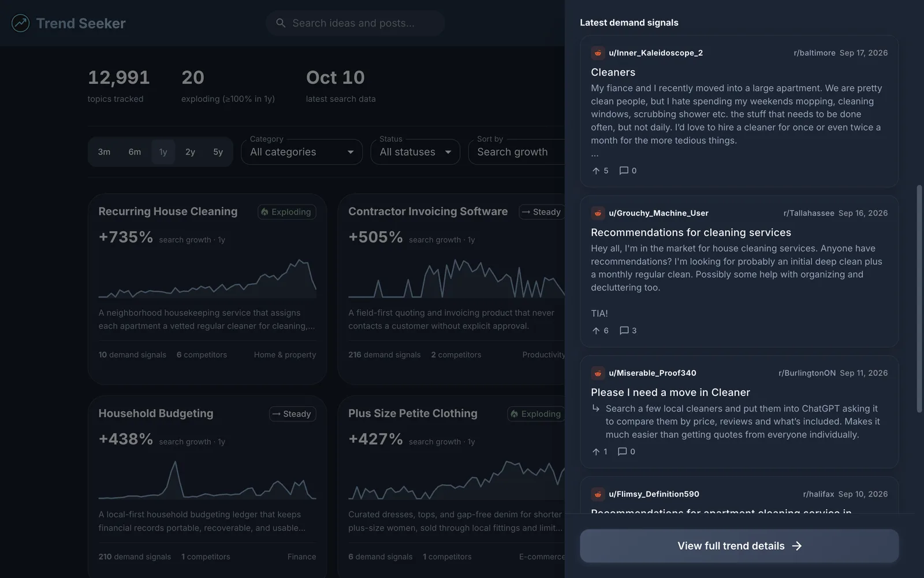The height and width of the screenshot is (578, 924).
Task: Click arrow icon in View full trend details
Action: point(797,546)
